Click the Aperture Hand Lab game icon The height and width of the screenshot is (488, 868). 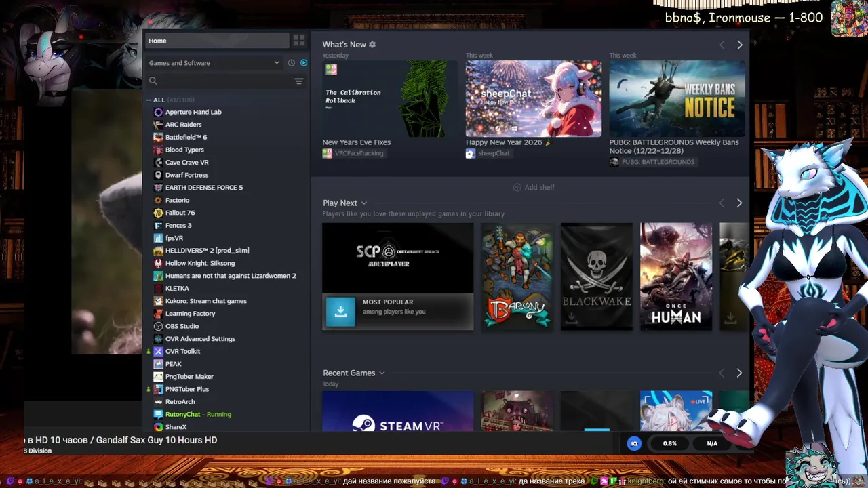click(158, 112)
